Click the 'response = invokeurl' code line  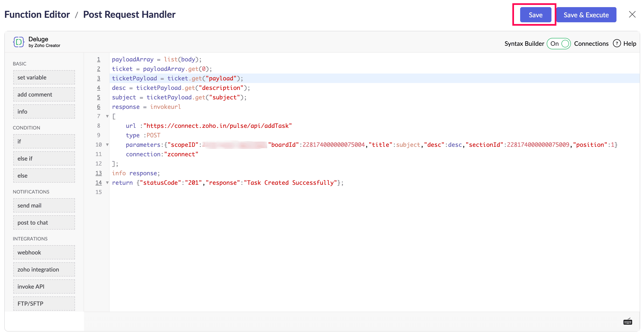pyautogui.click(x=146, y=107)
